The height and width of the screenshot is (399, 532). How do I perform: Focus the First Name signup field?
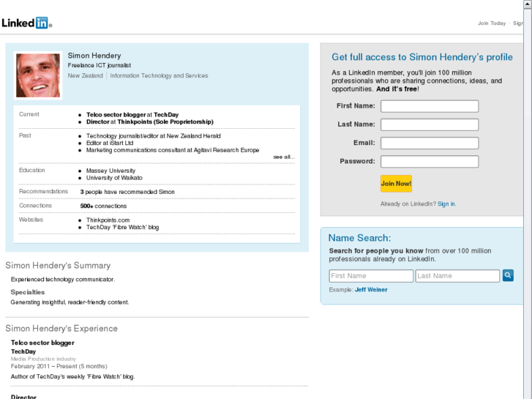pos(430,106)
